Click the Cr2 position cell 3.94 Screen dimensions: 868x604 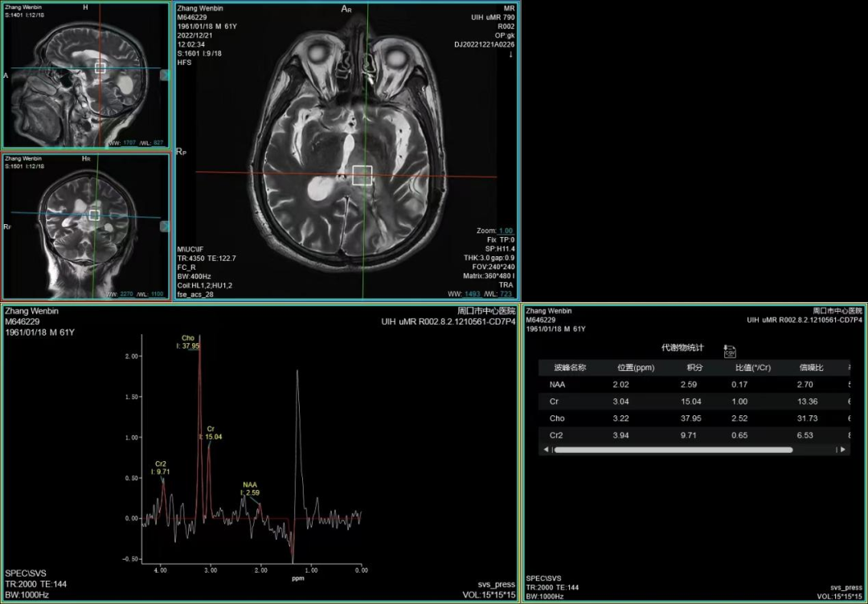tap(620, 435)
